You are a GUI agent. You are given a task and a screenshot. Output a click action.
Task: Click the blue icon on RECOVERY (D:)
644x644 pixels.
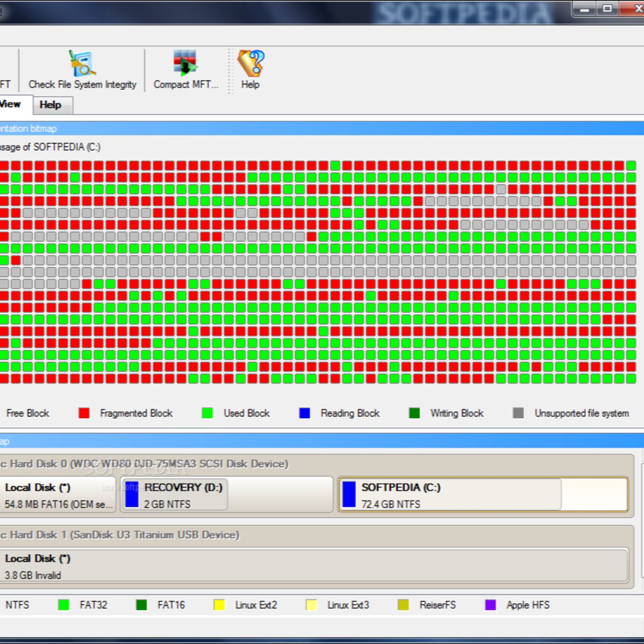pyautogui.click(x=132, y=494)
